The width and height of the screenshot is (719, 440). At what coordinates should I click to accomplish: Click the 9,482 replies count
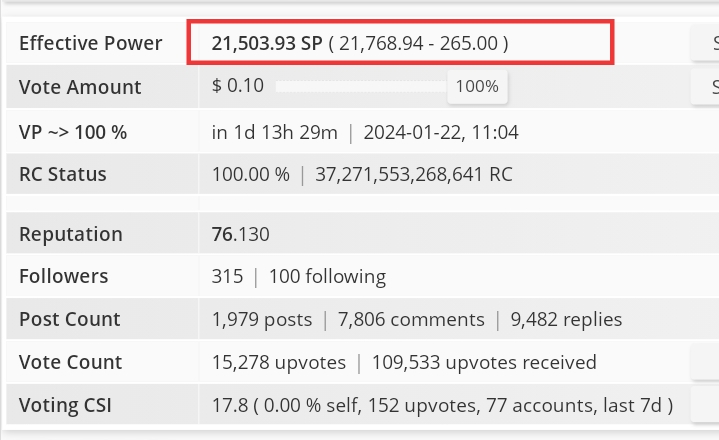pos(566,319)
